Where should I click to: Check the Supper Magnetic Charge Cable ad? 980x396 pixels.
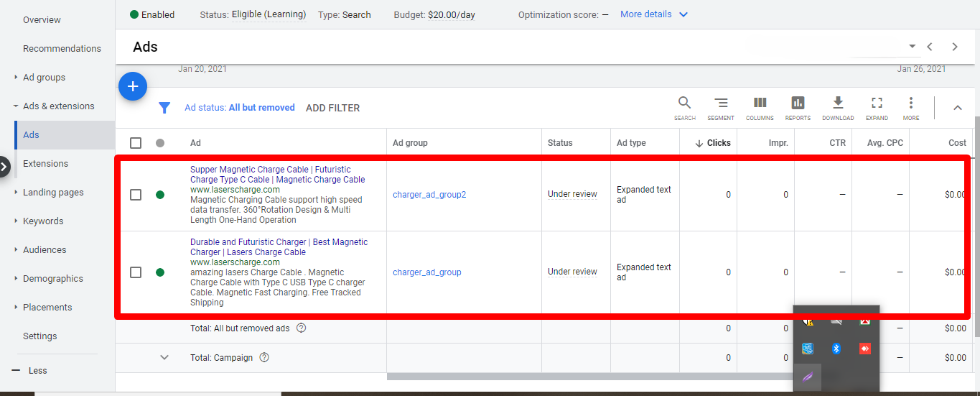click(x=136, y=195)
